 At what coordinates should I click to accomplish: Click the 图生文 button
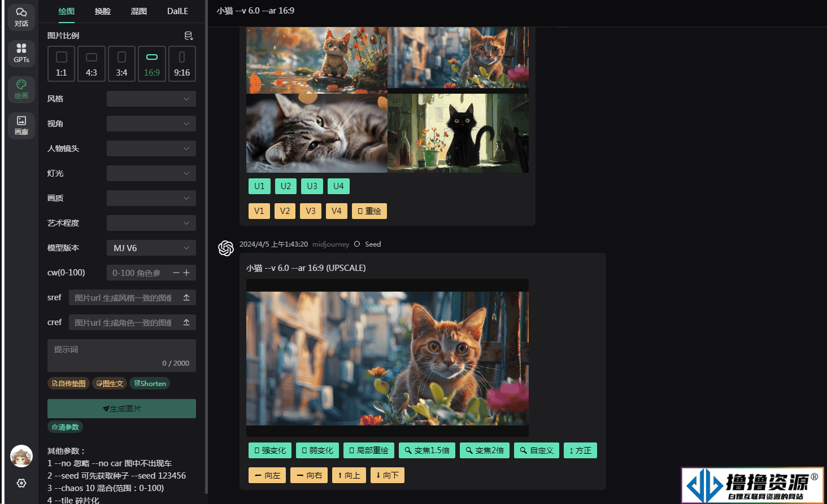point(110,384)
